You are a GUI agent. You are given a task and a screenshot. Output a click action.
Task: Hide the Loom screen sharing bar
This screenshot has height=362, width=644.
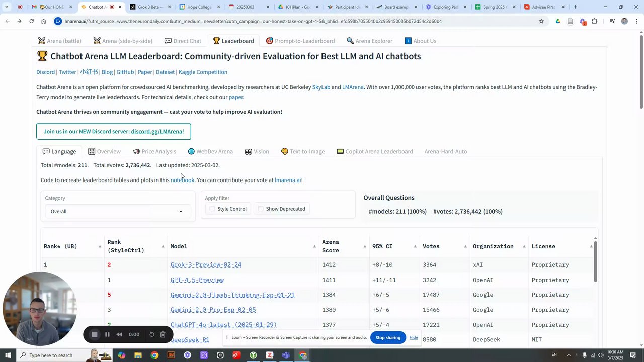click(414, 337)
